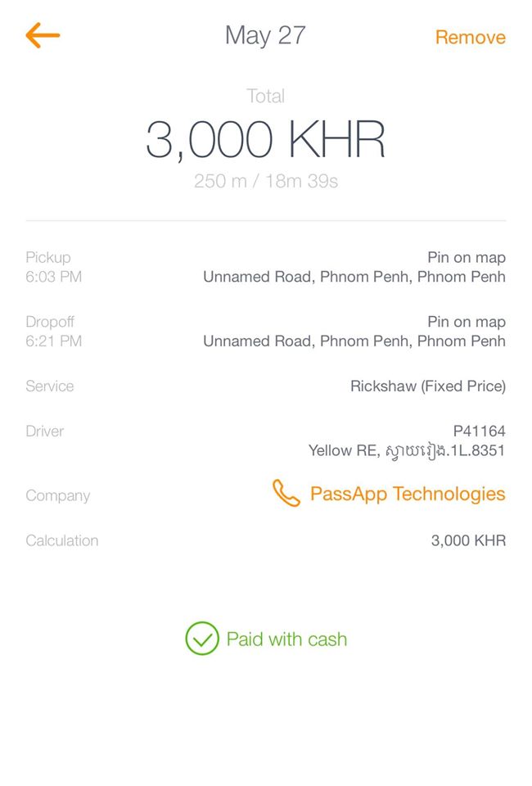532x786 pixels.
Task: Tap the May 27 date title
Action: point(265,35)
